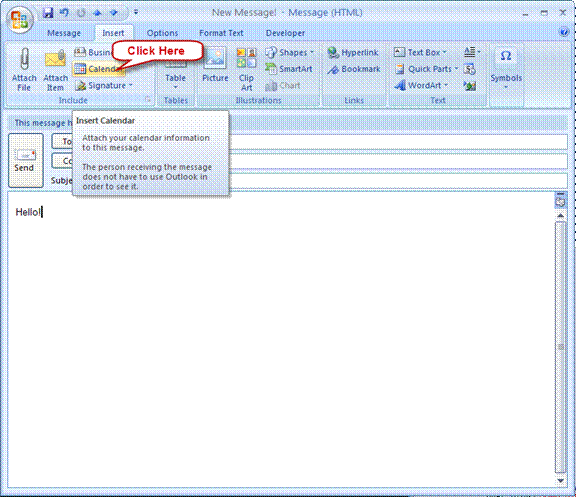576x497 pixels.
Task: Attach a file with the paperclip icon
Action: [x=24, y=70]
